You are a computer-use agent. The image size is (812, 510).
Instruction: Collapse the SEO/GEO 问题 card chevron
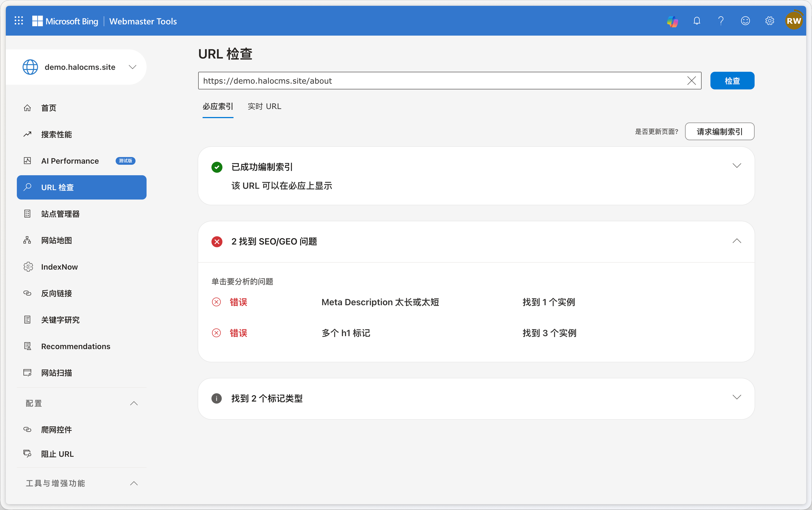point(737,241)
